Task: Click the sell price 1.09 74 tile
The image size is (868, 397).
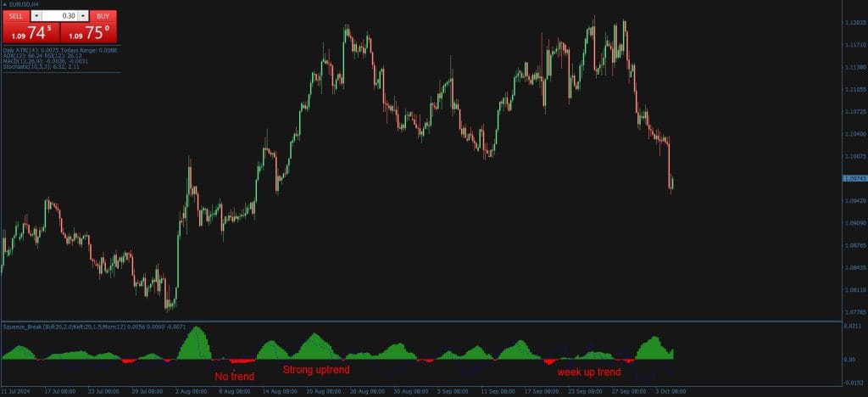Action: point(31,33)
